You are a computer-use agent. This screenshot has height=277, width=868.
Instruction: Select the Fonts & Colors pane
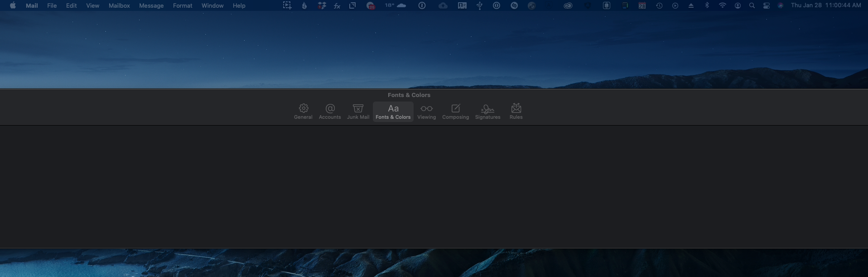click(x=393, y=112)
